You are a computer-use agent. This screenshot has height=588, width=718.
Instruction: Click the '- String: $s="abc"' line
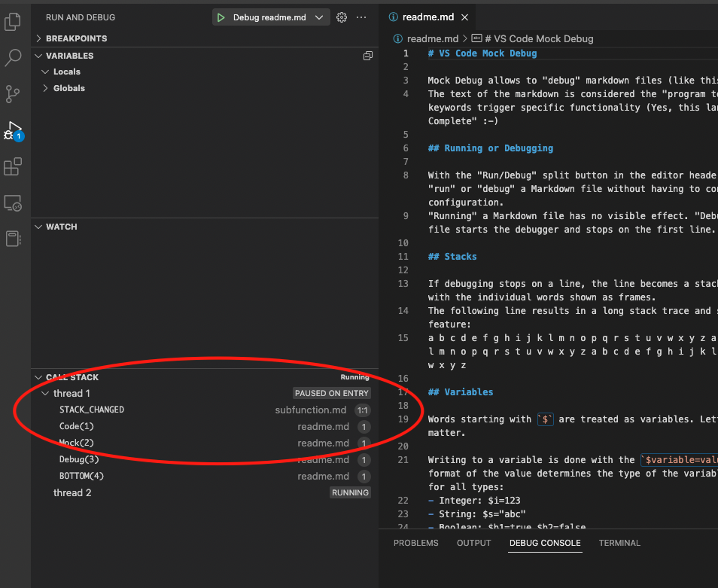(476, 513)
